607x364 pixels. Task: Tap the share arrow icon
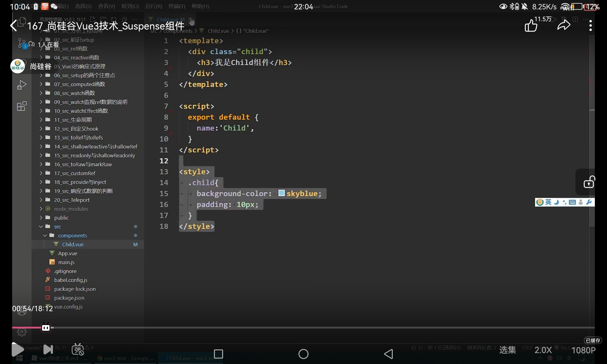[564, 25]
